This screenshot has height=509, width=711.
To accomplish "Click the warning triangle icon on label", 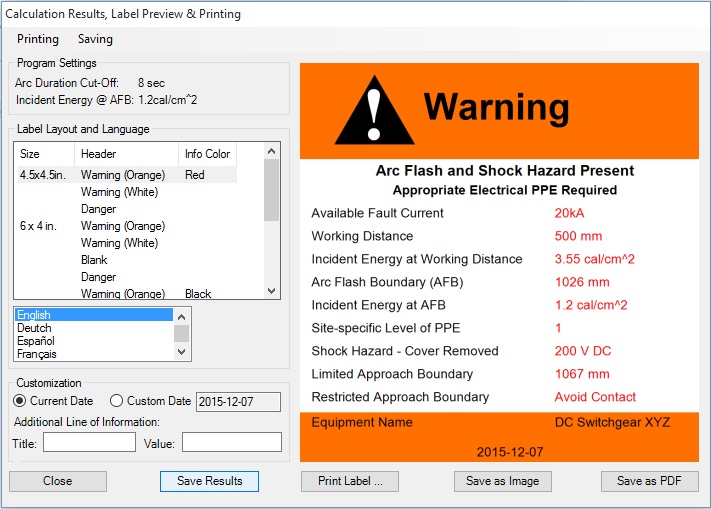I will pyautogui.click(x=374, y=110).
